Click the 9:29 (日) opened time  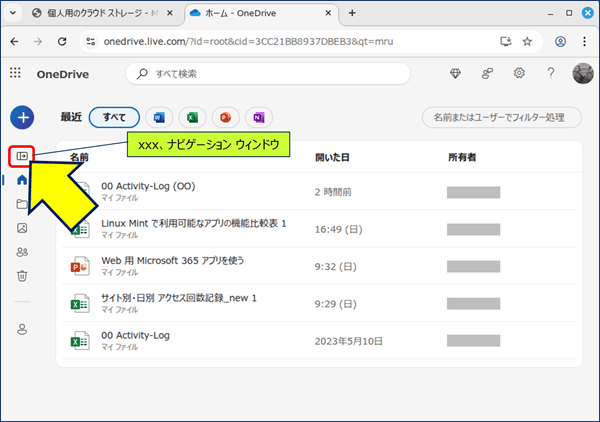coord(336,304)
